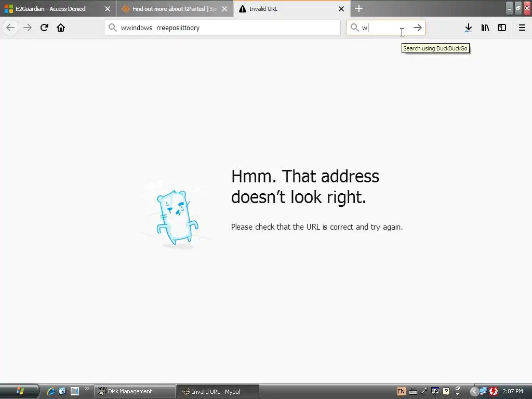
Task: Click the on-screen keyboard tray icon
Action: pyautogui.click(x=413, y=392)
